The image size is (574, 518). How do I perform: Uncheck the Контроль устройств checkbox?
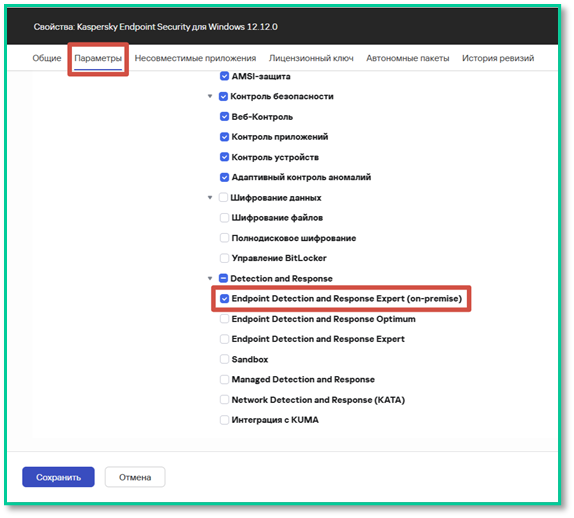click(224, 157)
